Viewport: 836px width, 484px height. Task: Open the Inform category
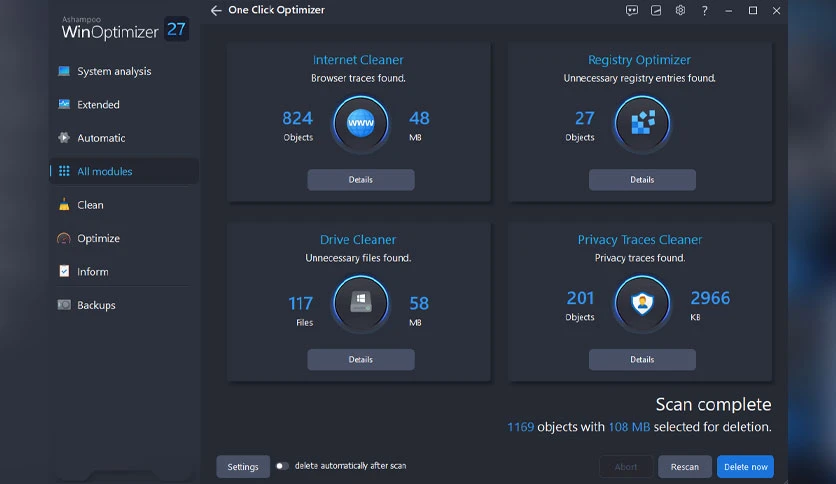tap(124, 271)
